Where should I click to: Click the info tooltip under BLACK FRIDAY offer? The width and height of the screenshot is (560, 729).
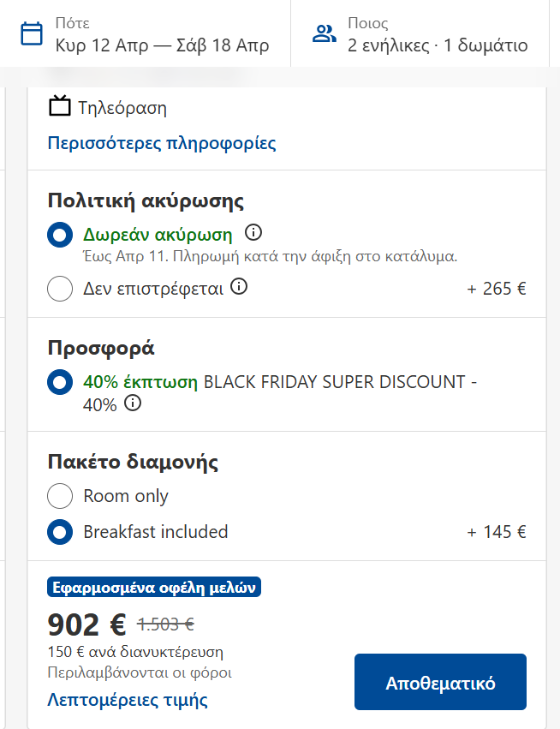134,404
